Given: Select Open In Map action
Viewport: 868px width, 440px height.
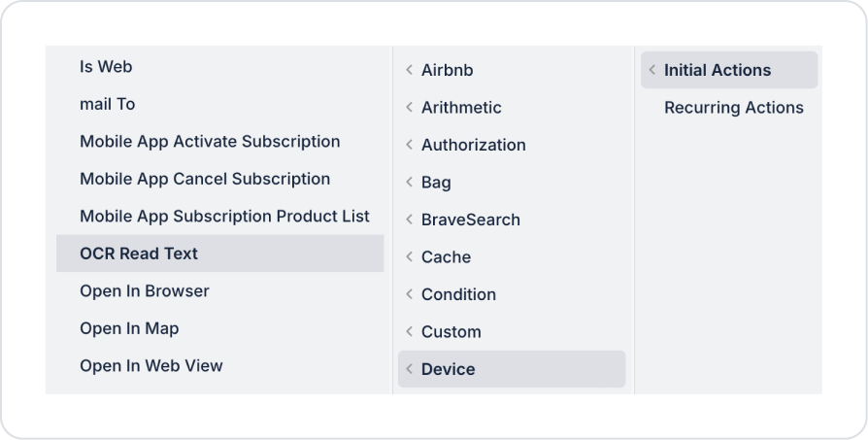Looking at the screenshot, I should click(x=129, y=328).
